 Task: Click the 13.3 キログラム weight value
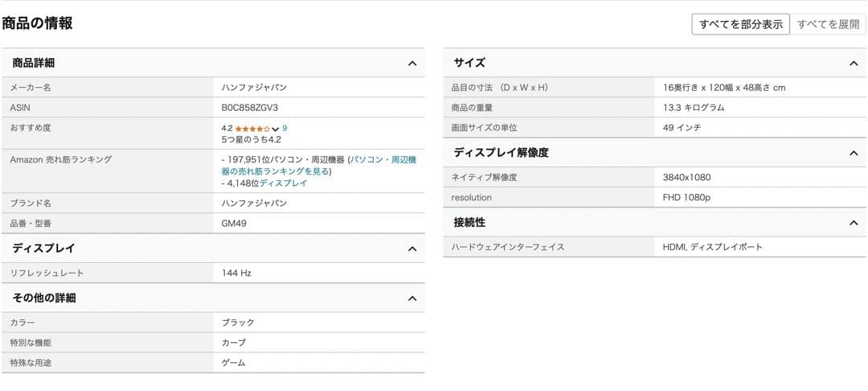coord(694,108)
